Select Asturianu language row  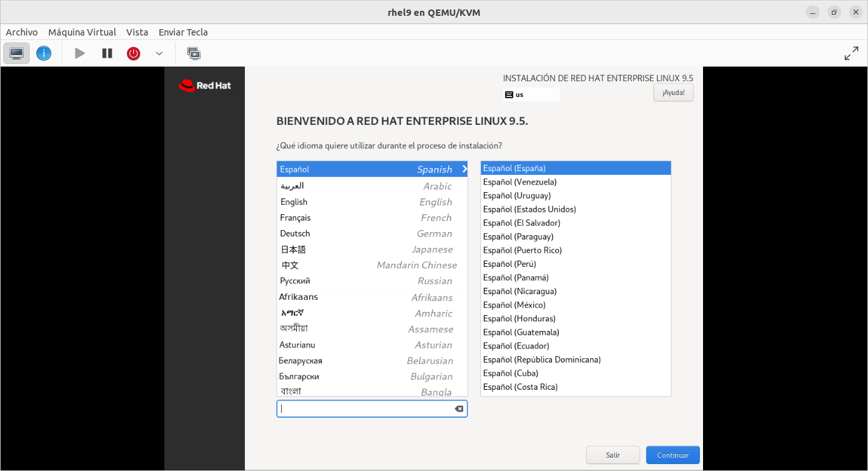(372, 345)
